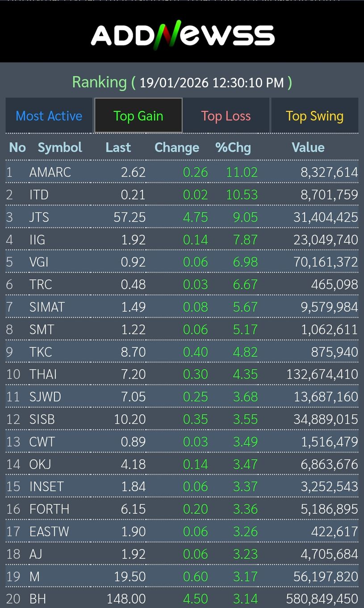Viewport: 364px width, 608px height.
Task: Select the ITD stock symbol
Action: point(39,194)
